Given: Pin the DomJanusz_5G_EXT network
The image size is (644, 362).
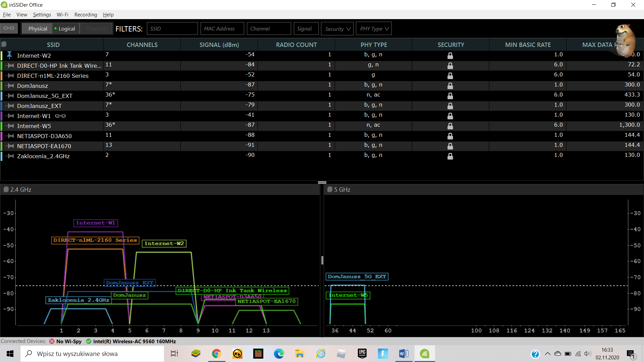Looking at the screenshot, I should pos(10,96).
